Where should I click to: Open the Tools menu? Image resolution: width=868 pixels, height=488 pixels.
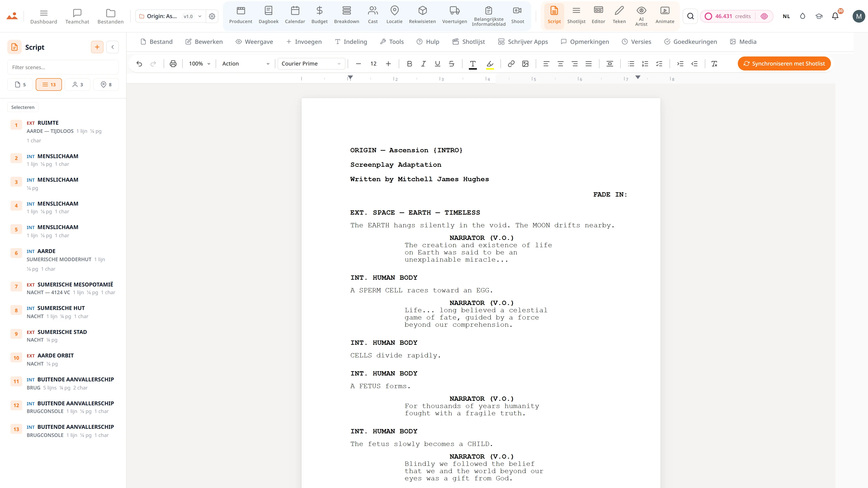point(392,42)
